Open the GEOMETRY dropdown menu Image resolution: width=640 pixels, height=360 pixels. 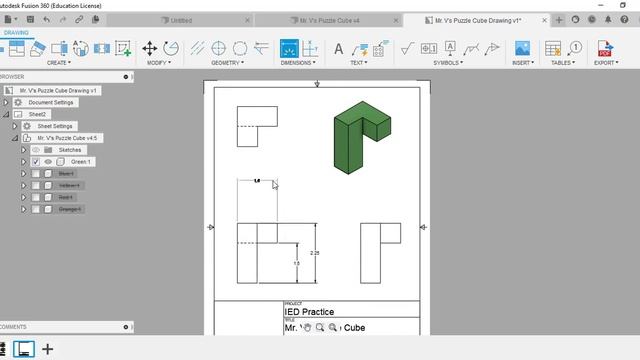(x=227, y=63)
